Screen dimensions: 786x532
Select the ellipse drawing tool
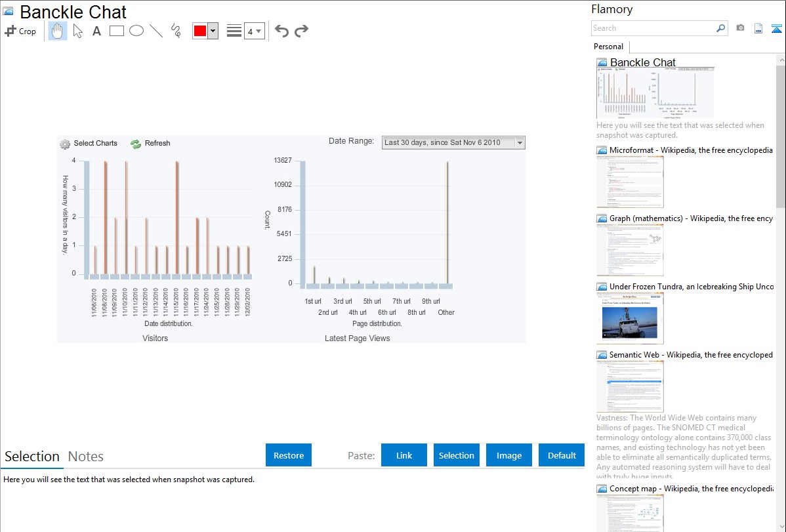coord(136,31)
